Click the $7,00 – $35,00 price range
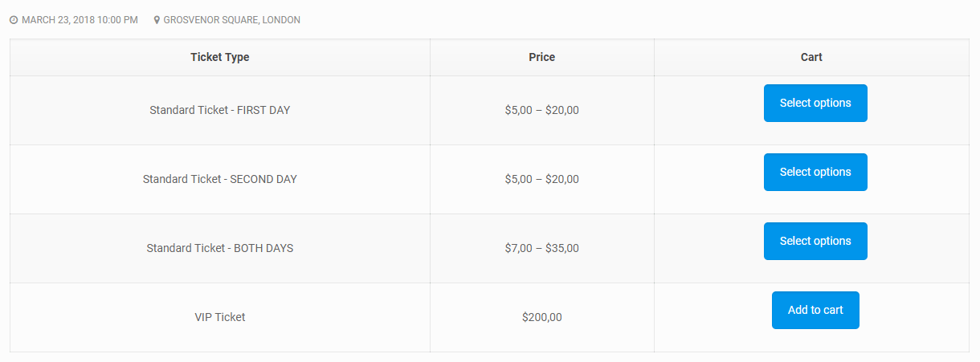This screenshot has height=362, width=980. (x=541, y=248)
